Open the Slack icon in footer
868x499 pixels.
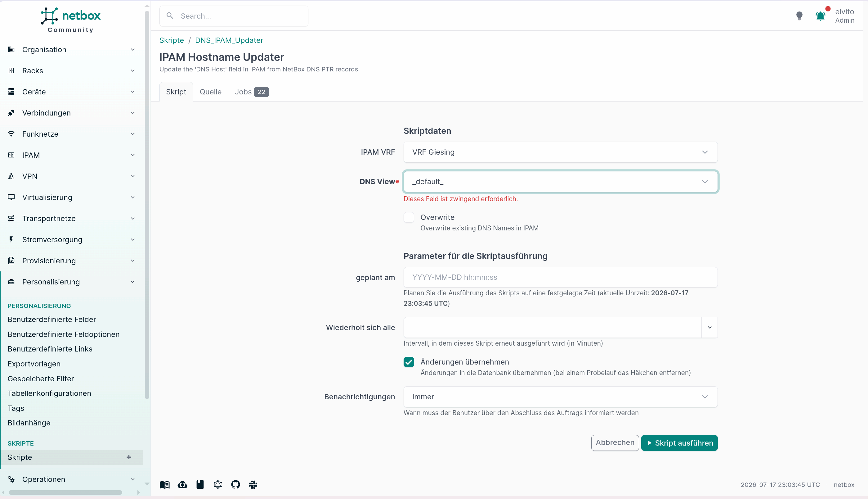tap(253, 485)
